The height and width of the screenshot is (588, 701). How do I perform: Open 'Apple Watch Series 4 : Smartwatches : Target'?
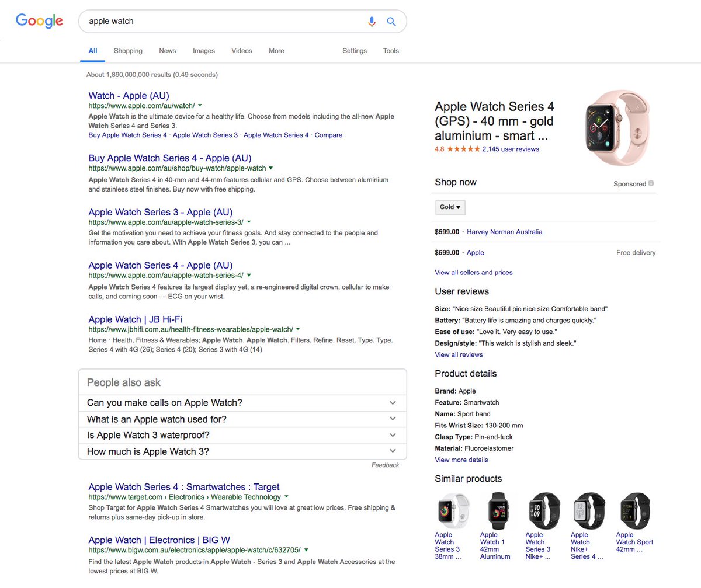pyautogui.click(x=184, y=487)
